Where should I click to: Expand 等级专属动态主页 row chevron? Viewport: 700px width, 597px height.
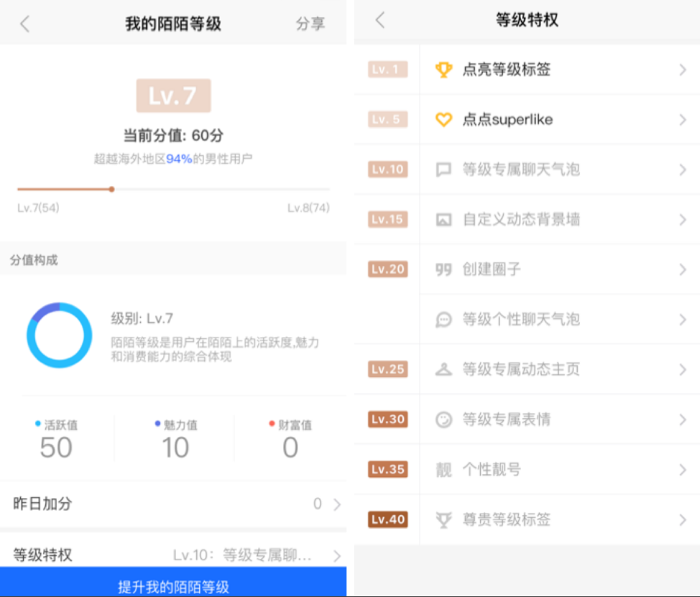(x=682, y=369)
